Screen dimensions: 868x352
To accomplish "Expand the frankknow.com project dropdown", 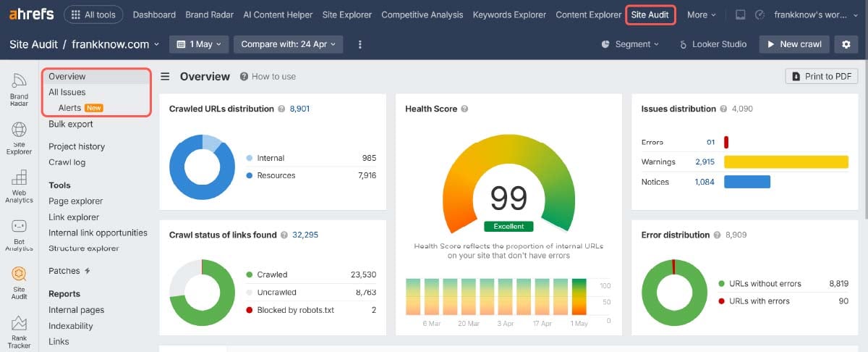I will coord(116,44).
